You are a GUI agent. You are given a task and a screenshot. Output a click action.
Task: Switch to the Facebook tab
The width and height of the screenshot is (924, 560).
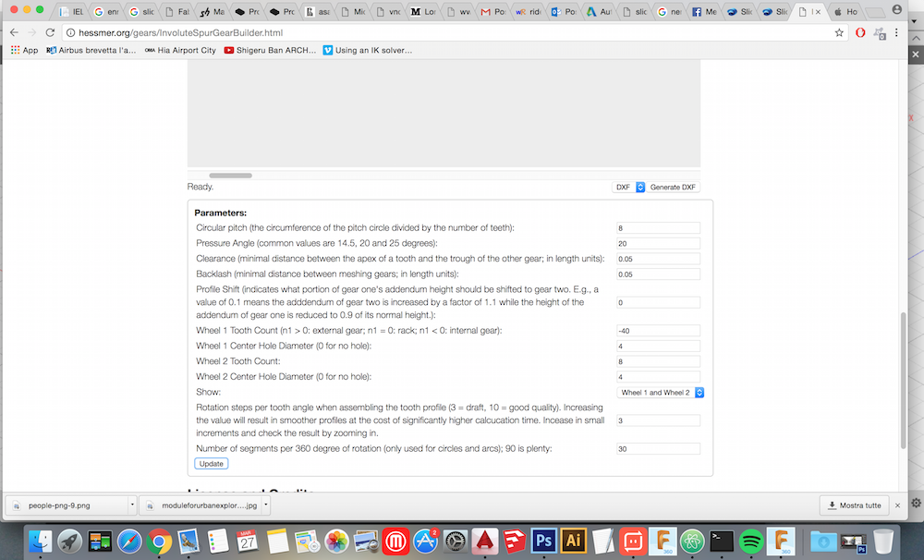pos(704,12)
